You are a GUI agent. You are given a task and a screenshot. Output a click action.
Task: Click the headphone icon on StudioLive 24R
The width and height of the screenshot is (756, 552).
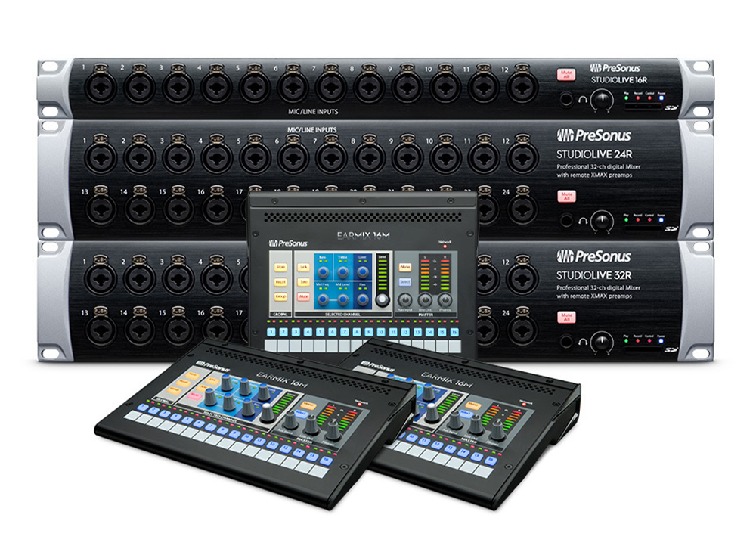582,221
